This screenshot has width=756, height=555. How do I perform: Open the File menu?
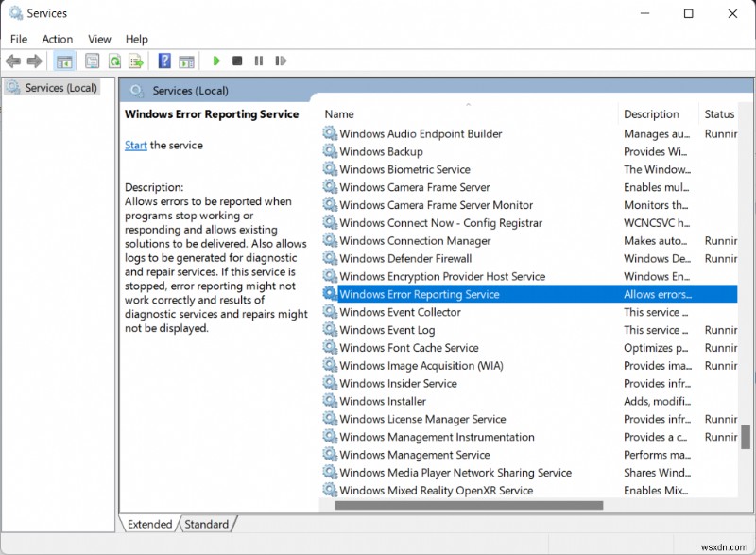(x=19, y=39)
